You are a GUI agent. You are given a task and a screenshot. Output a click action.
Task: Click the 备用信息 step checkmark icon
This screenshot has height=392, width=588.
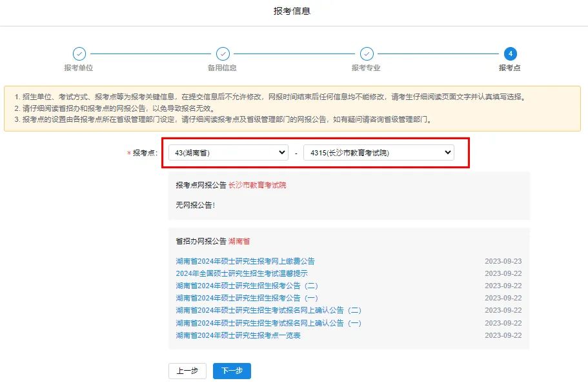pyautogui.click(x=223, y=54)
